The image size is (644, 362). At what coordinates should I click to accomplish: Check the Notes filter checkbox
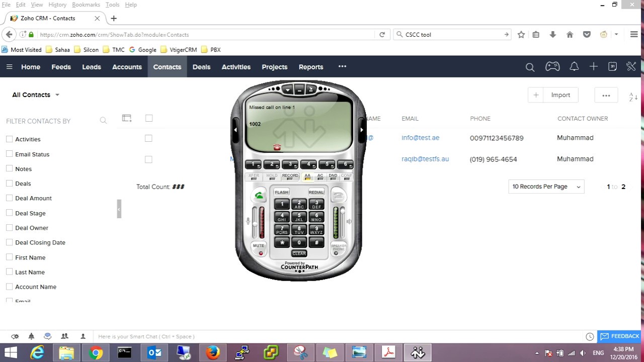[x=9, y=168]
